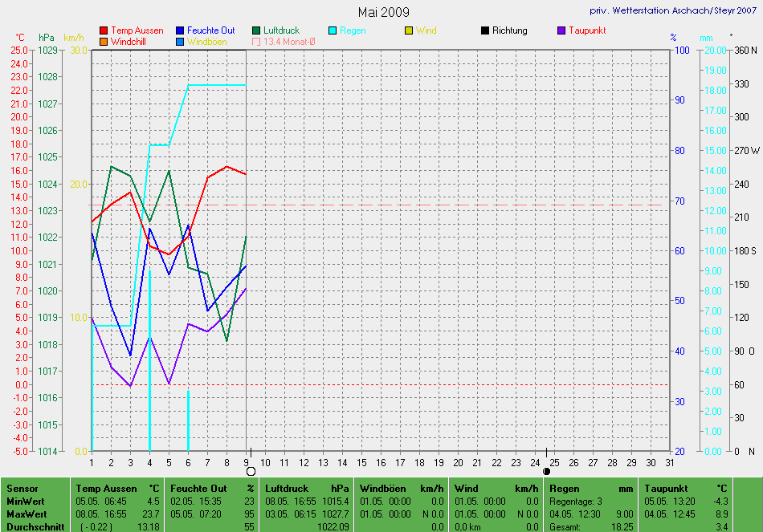Click the blue Feuchte Out legend square
Viewport: 763px width, 532px height.
click(x=180, y=30)
